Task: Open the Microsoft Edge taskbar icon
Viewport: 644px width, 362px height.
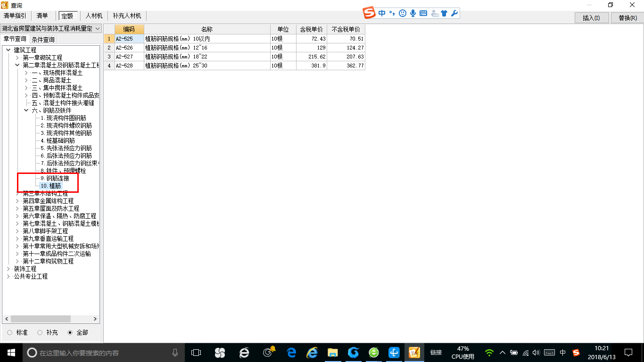Action: [291, 353]
